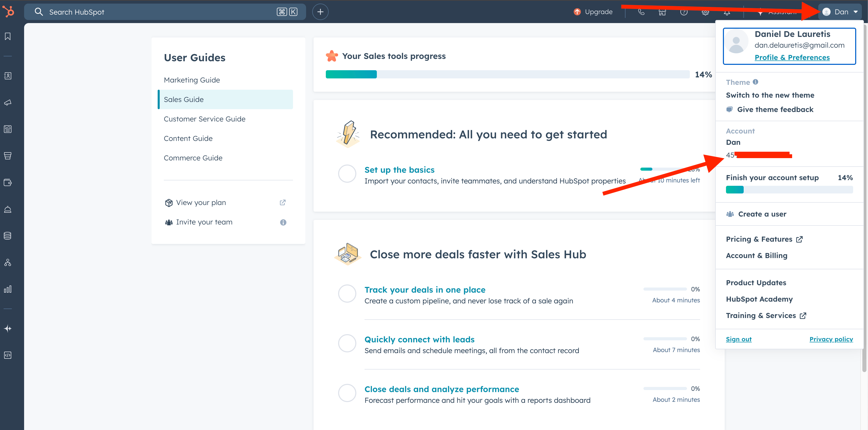Image resolution: width=868 pixels, height=430 pixels.
Task: Click the circle beside Track your deals
Action: click(347, 294)
